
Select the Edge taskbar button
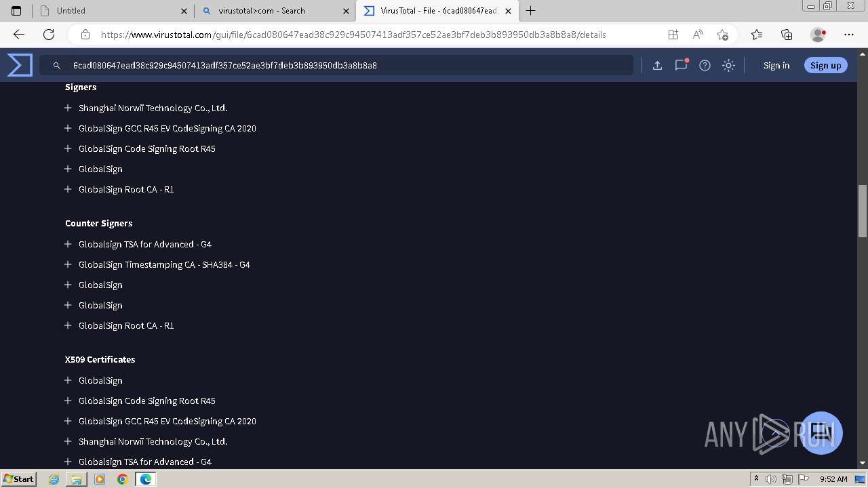pyautogui.click(x=146, y=479)
